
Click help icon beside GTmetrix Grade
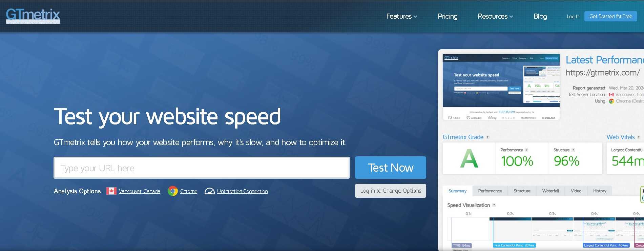[x=488, y=137]
